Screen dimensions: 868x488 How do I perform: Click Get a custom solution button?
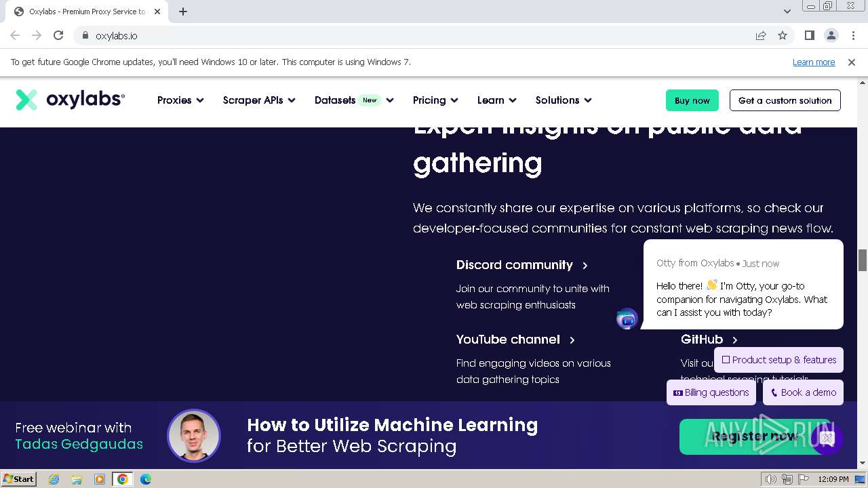coord(785,100)
